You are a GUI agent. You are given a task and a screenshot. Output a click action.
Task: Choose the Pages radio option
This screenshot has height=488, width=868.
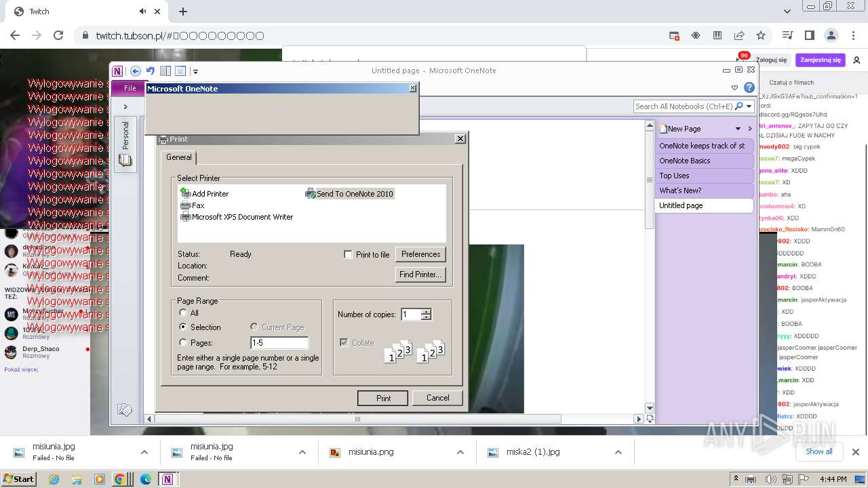point(183,343)
